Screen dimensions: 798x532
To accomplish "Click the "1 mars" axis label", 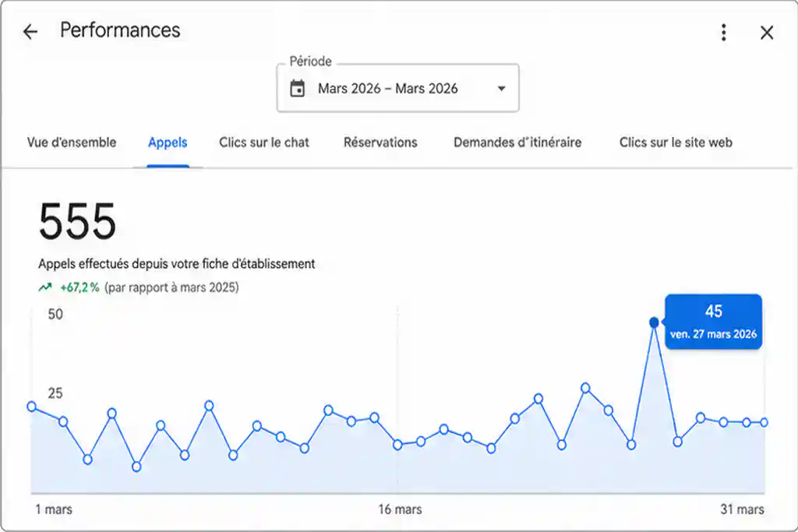I will click(54, 509).
